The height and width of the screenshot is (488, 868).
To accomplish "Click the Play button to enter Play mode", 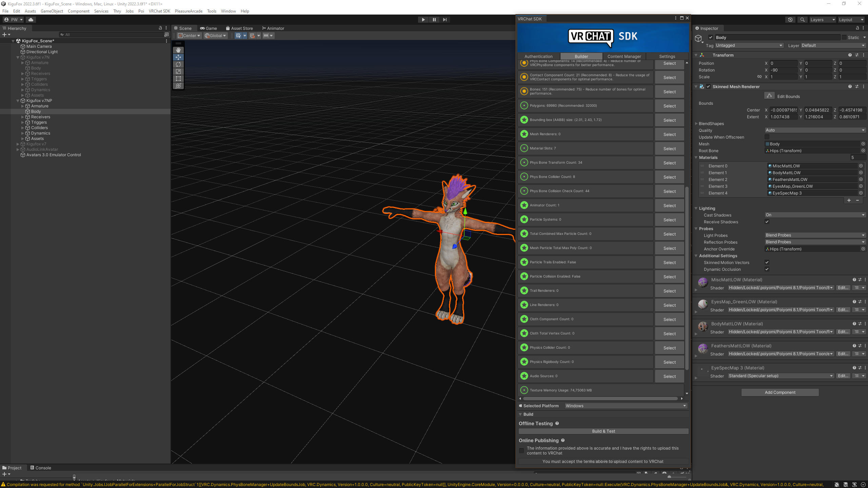I will (423, 20).
